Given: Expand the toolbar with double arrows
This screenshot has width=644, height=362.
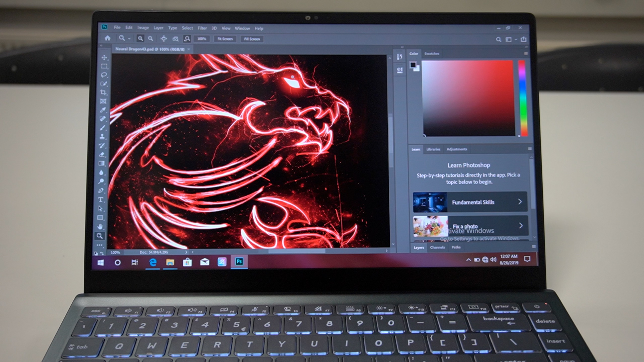Looking at the screenshot, I should 101,46.
